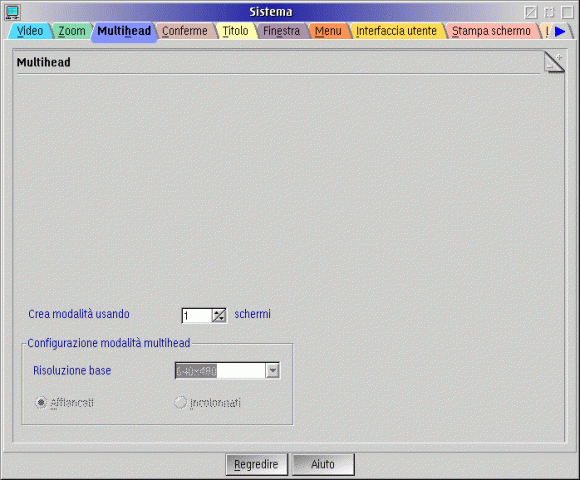This screenshot has width=580, height=480.
Task: Open the Conferme tab
Action: pos(185,31)
